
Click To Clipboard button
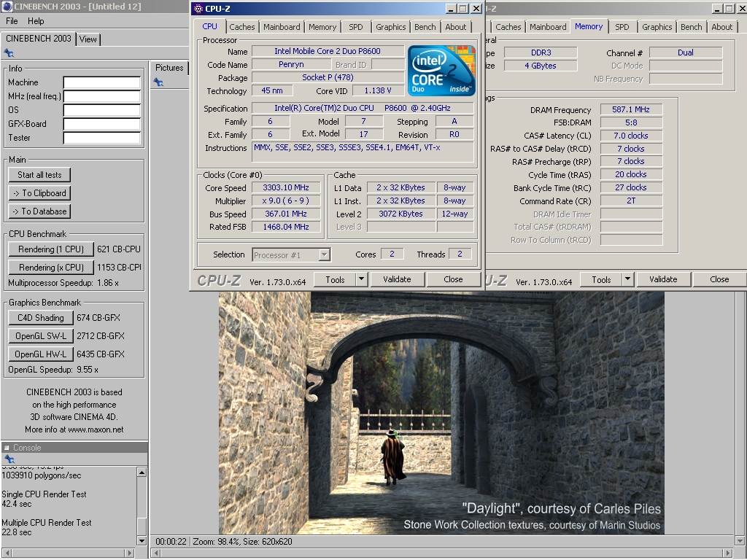(39, 193)
